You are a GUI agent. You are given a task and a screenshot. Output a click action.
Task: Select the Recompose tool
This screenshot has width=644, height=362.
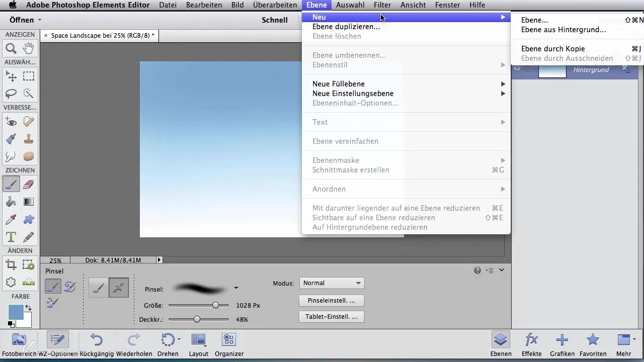point(29,265)
